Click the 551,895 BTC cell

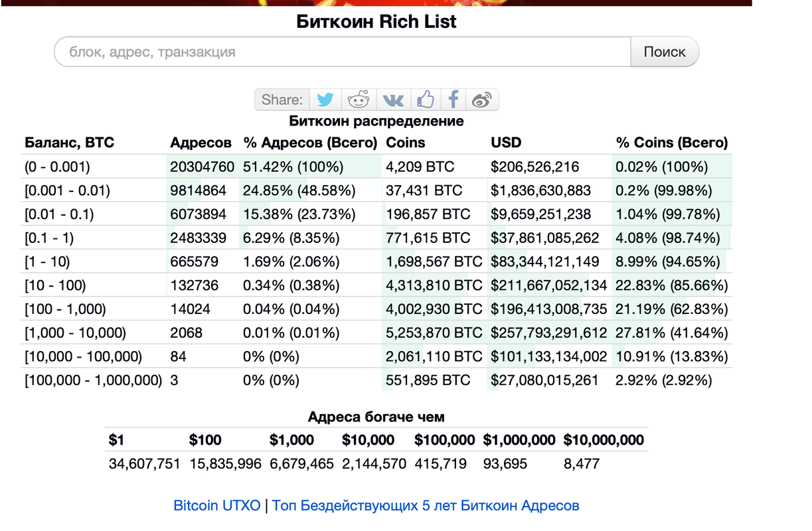click(428, 380)
